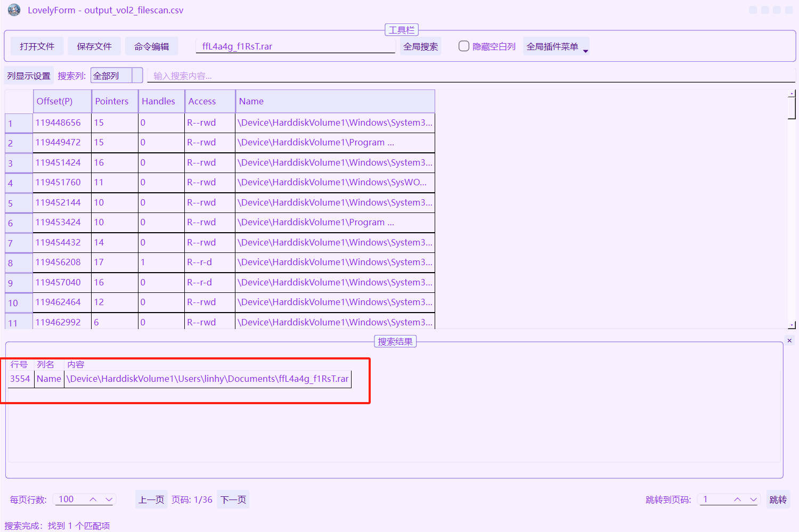
Task: Click search result row number 3554
Action: 20,379
